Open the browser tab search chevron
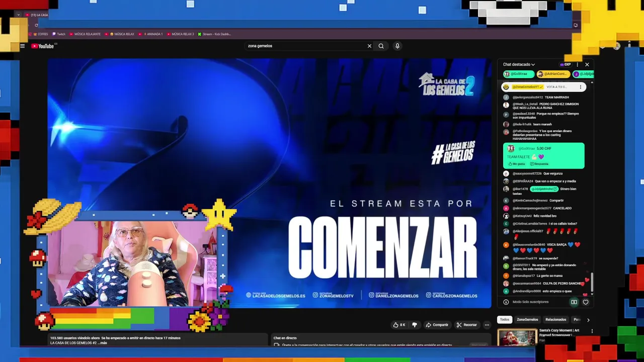644x362 pixels. coord(19,15)
